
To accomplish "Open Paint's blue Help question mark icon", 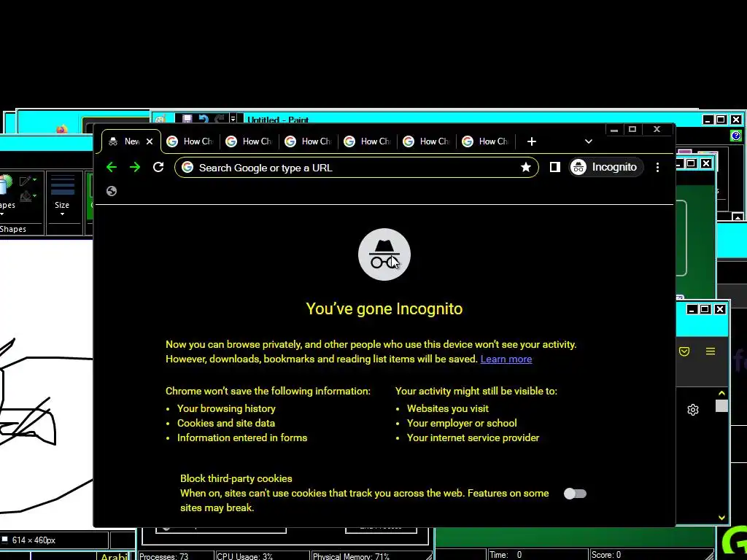I will click(736, 136).
